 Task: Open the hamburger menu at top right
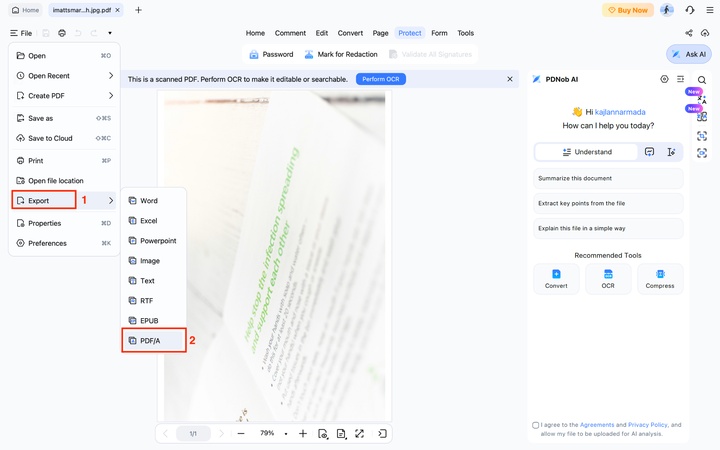(710, 10)
